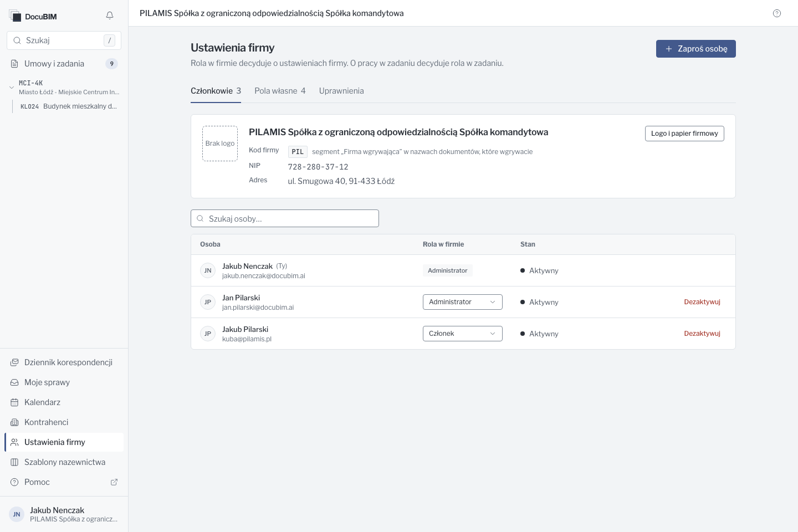The image size is (798, 532).
Task: Click the Szablony nazewnictwa columns icon
Action: click(x=14, y=462)
